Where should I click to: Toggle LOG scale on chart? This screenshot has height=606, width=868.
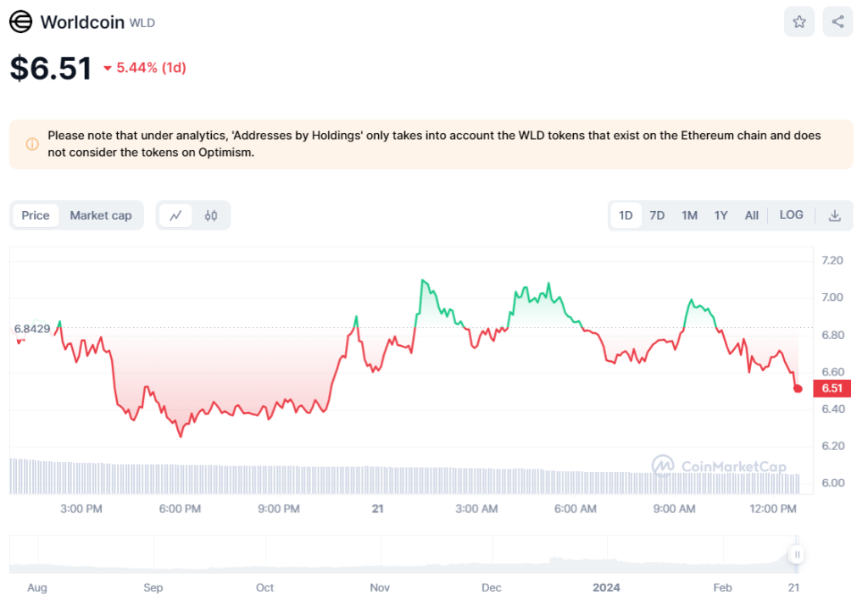(791, 214)
